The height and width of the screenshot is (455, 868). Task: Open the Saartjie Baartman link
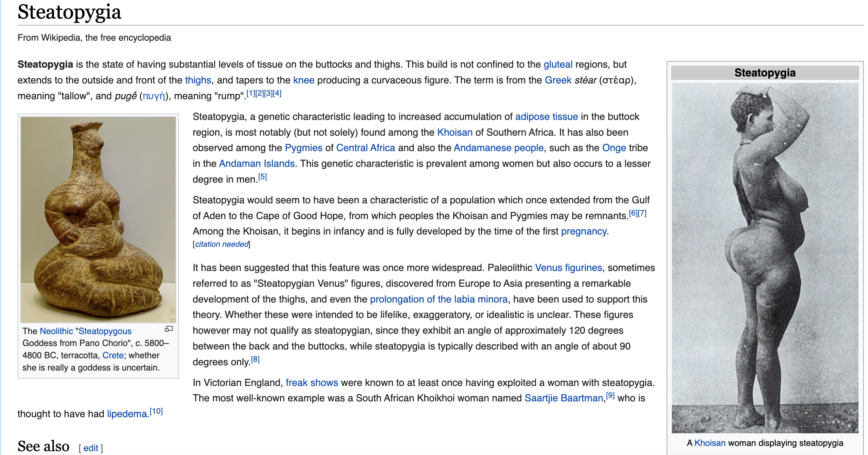pos(564,398)
